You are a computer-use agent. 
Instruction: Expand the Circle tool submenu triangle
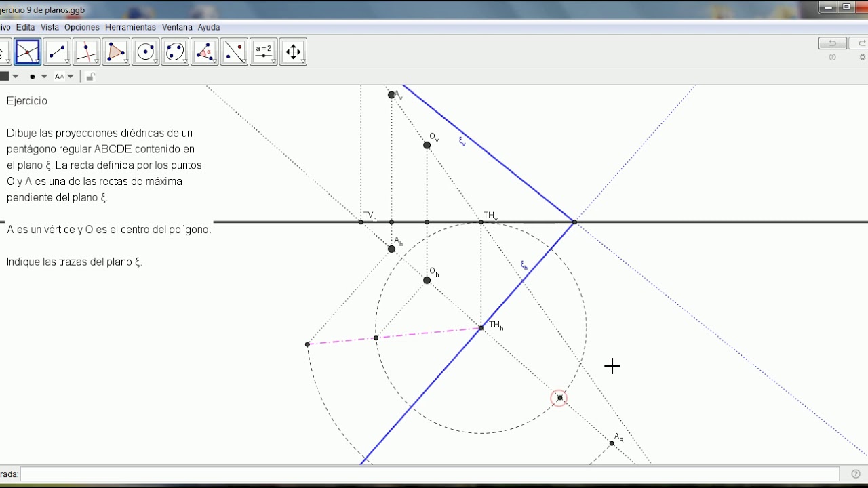(x=155, y=62)
